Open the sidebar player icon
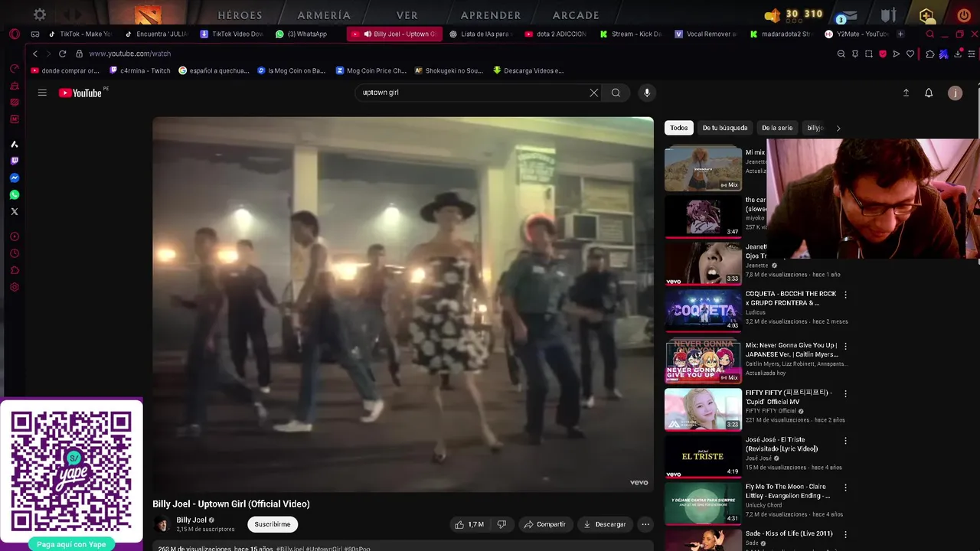 click(14, 236)
